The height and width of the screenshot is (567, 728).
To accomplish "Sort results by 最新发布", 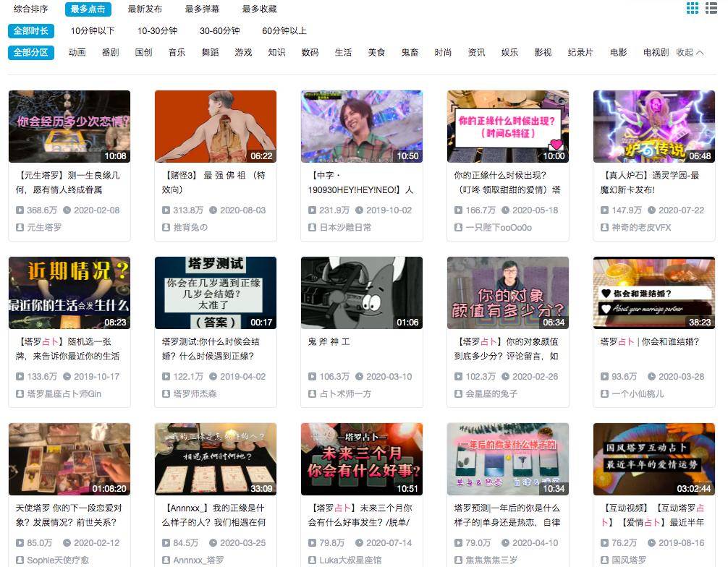I will [x=145, y=9].
